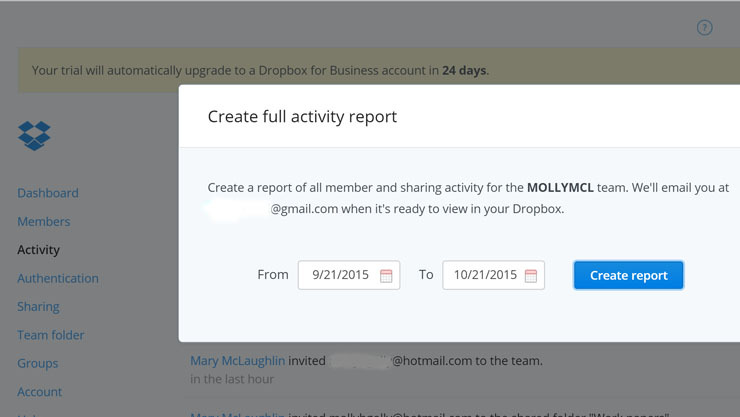Click the MOLLYMCL team name text
Screen dimensions: 740x417
tap(560, 188)
